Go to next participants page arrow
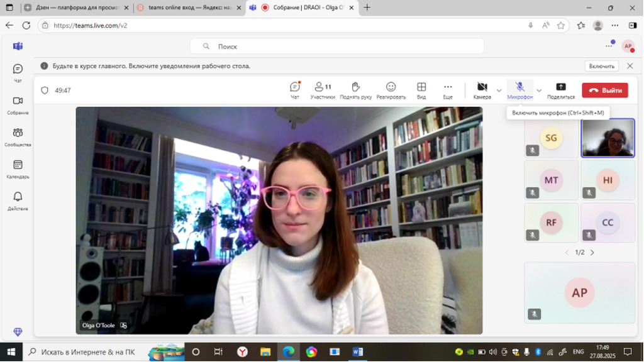644x362 pixels. (x=592, y=252)
